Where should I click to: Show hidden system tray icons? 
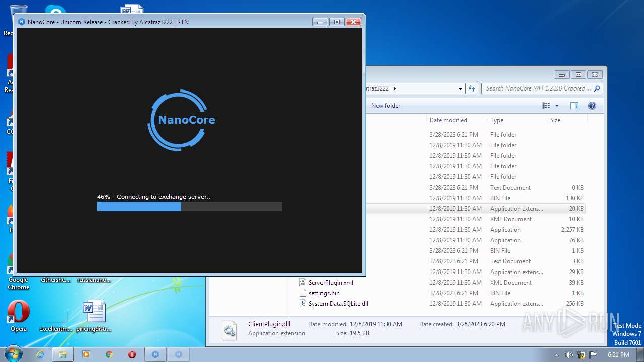pyautogui.click(x=556, y=355)
